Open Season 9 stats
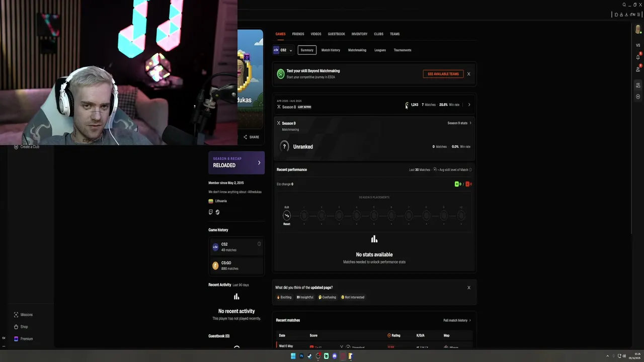Image resolution: width=644 pixels, height=362 pixels. tap(459, 123)
